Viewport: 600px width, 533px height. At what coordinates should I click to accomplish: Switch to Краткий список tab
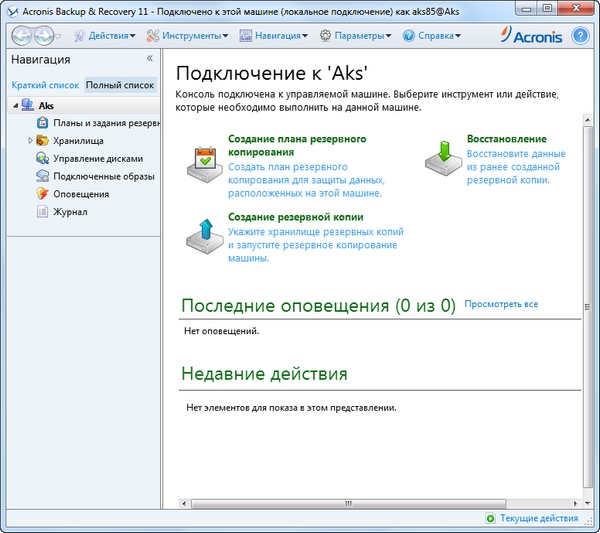pos(46,85)
